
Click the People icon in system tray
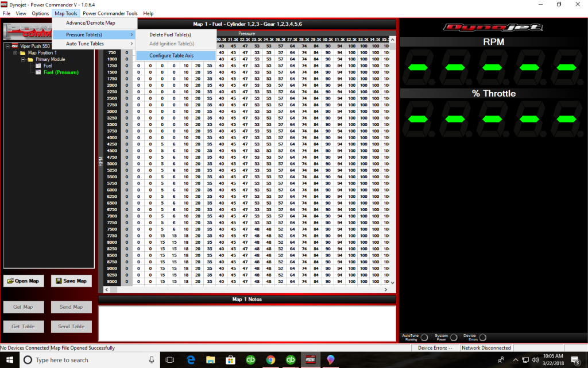501,360
